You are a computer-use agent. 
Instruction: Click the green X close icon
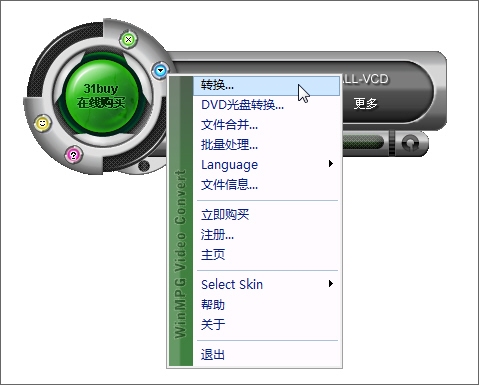(x=128, y=39)
